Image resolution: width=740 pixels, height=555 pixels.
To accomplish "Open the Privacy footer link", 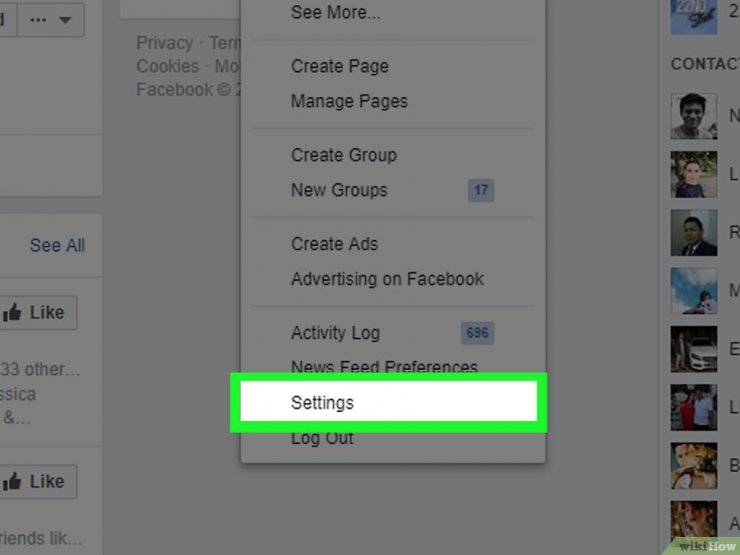I will tap(165, 43).
